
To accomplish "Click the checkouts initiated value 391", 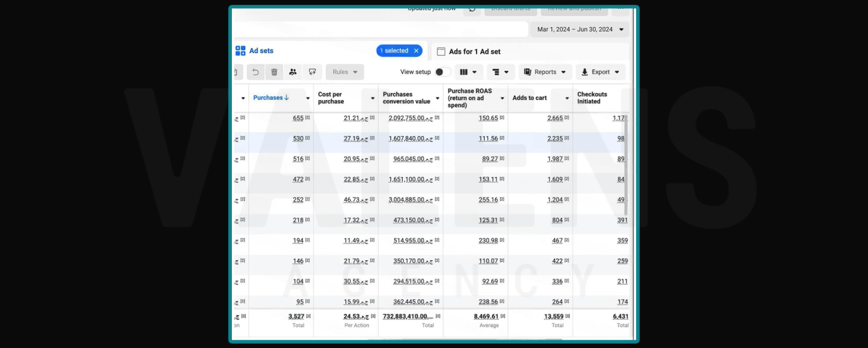I will coord(623,220).
